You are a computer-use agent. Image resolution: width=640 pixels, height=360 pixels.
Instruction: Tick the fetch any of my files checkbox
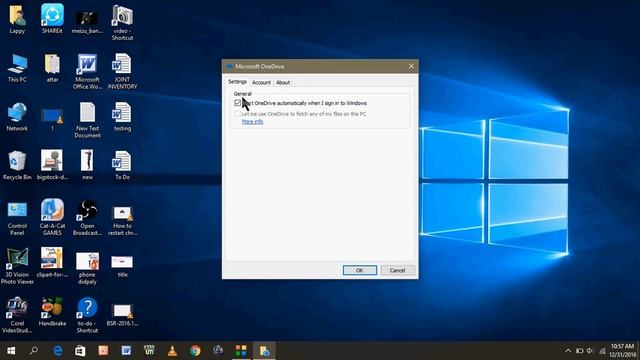[x=238, y=114]
